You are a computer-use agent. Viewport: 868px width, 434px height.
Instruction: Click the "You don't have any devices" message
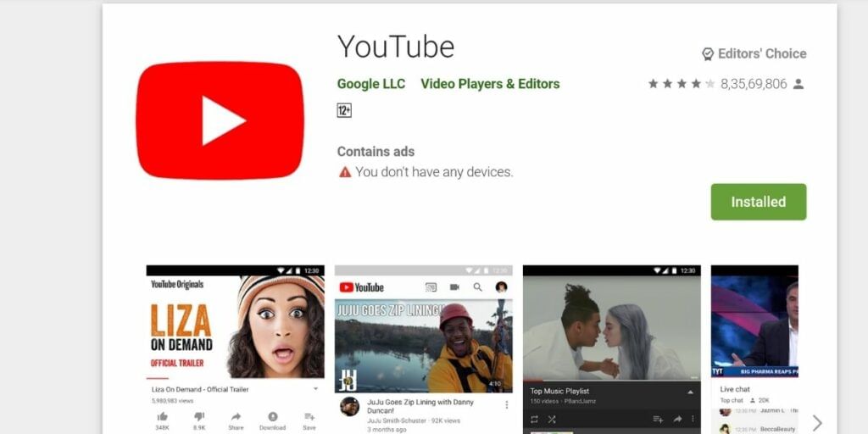point(434,172)
